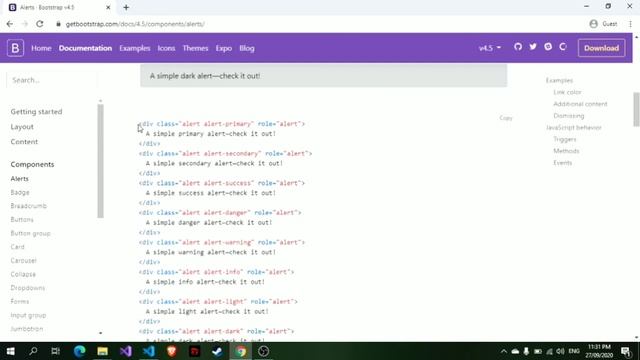This screenshot has width=640, height=360.
Task: Expand Getting started sidebar section
Action: (x=36, y=111)
